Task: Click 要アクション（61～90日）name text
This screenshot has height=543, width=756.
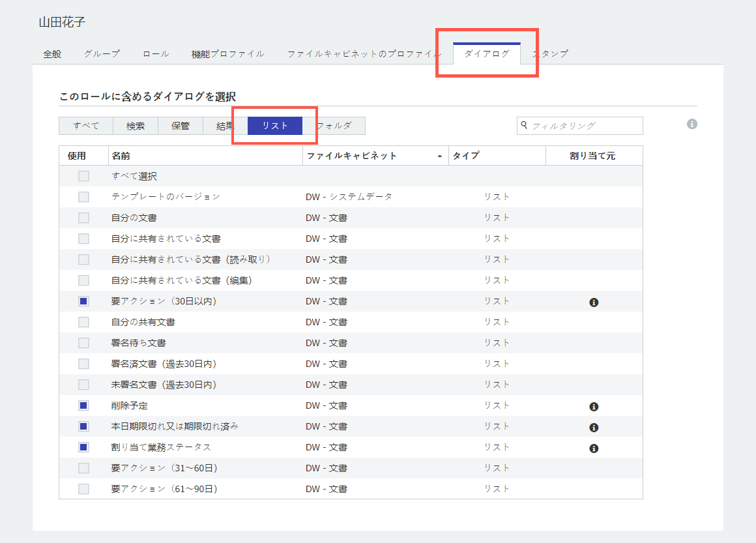Action: (164, 488)
